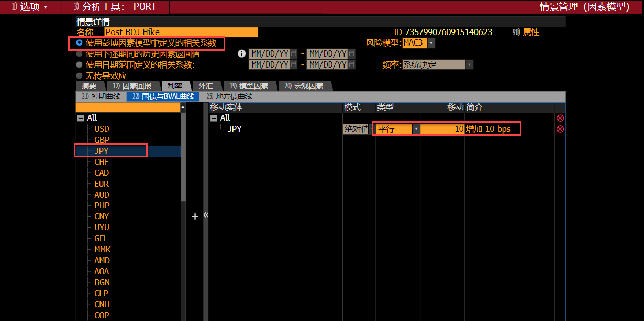
Task: Open calendar picker for first history start date
Action: (x=294, y=53)
